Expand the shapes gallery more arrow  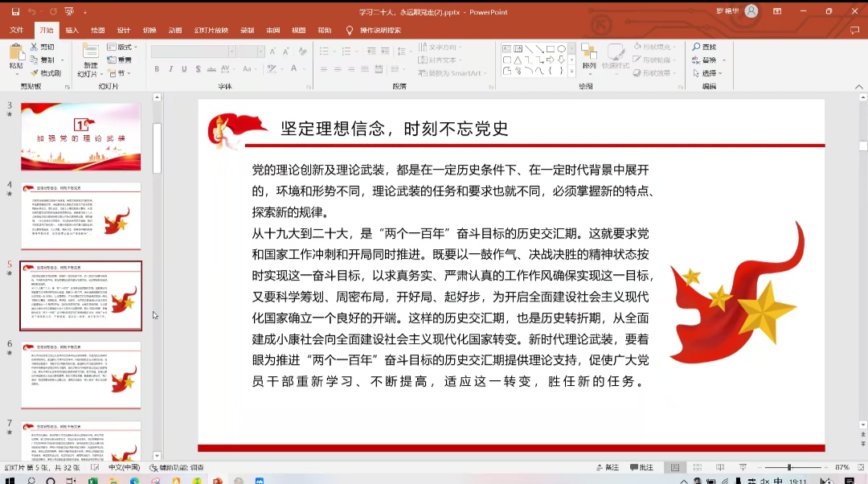click(x=571, y=72)
